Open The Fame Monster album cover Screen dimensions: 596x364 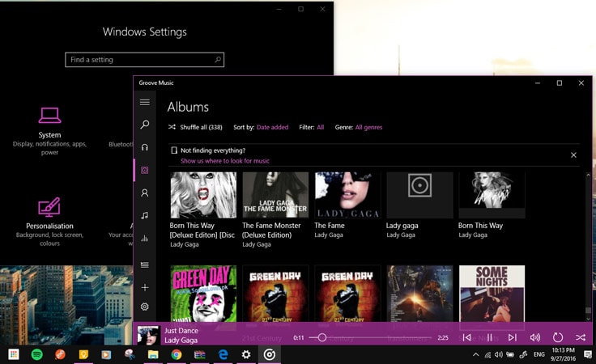(x=275, y=195)
